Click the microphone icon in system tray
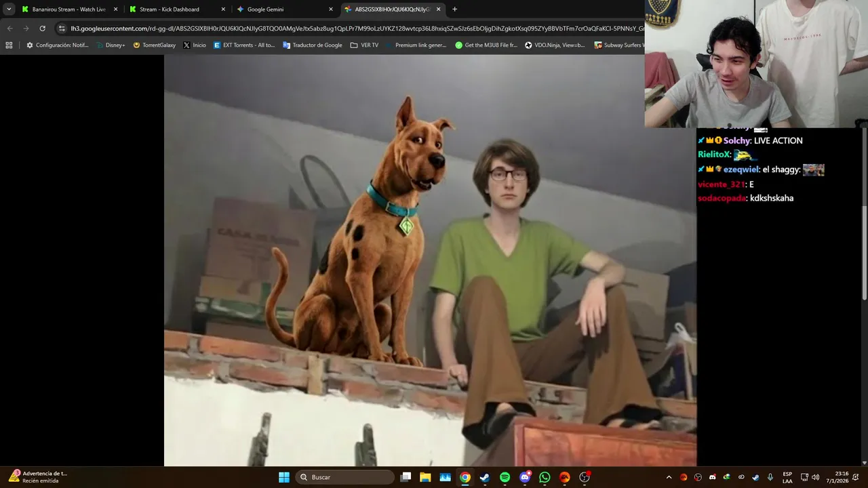The image size is (868, 488). coord(770,477)
